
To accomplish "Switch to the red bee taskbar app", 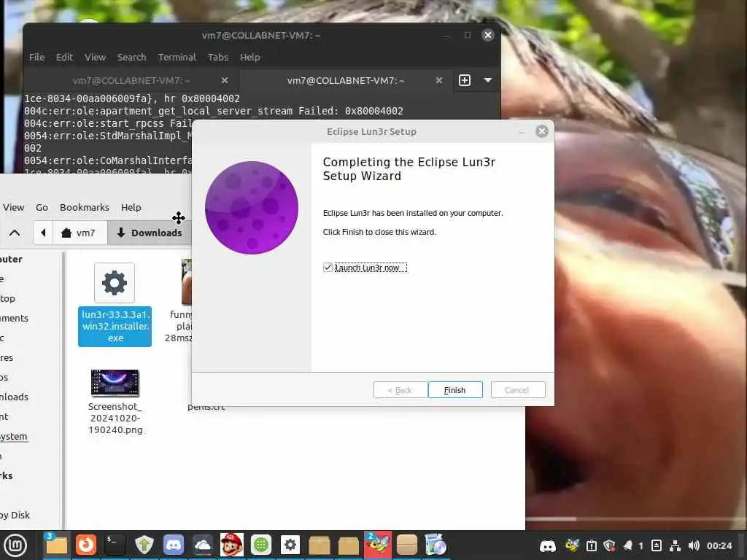I will pyautogui.click(x=378, y=545).
